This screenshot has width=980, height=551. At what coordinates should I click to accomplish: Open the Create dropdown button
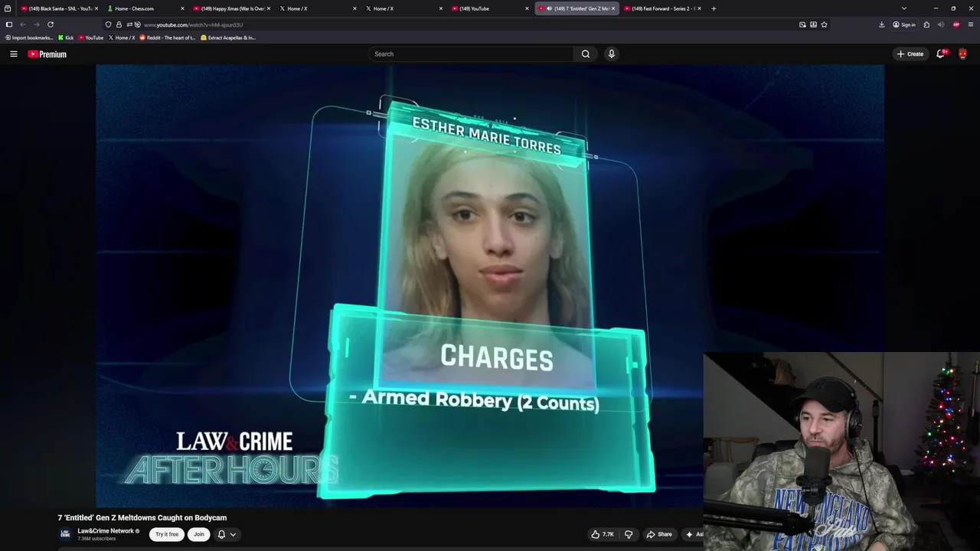pos(910,54)
